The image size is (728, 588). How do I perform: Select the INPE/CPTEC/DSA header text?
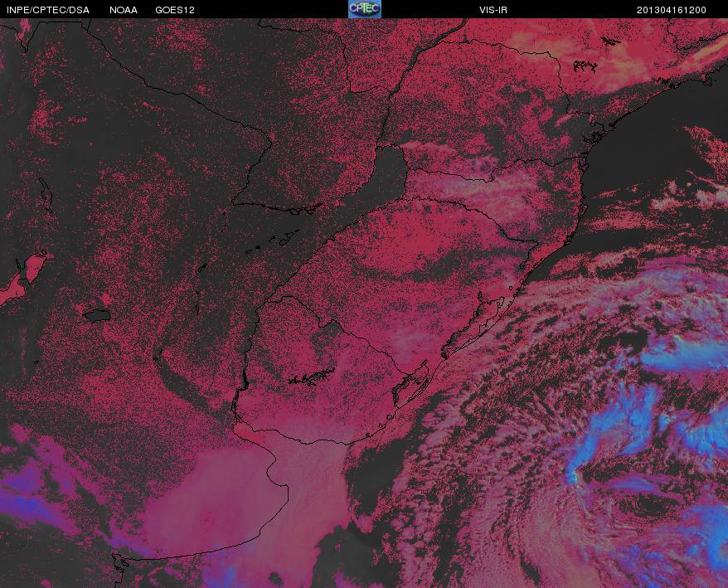[48, 10]
